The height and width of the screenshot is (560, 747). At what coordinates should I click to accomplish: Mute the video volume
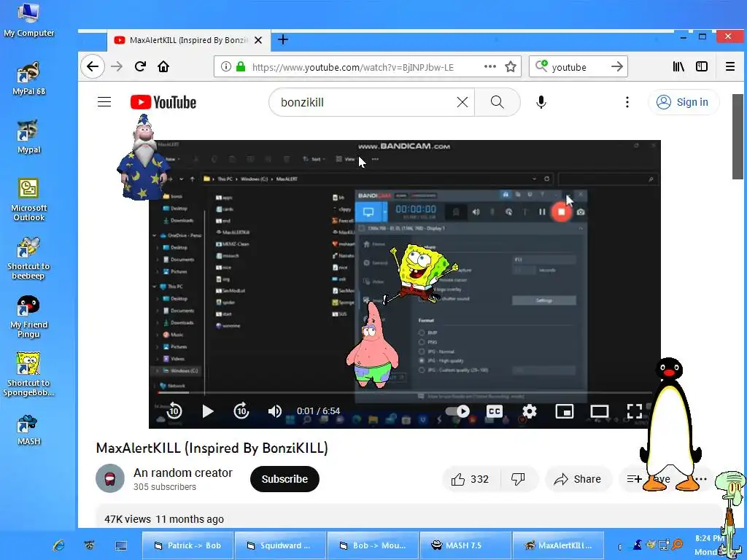click(275, 411)
